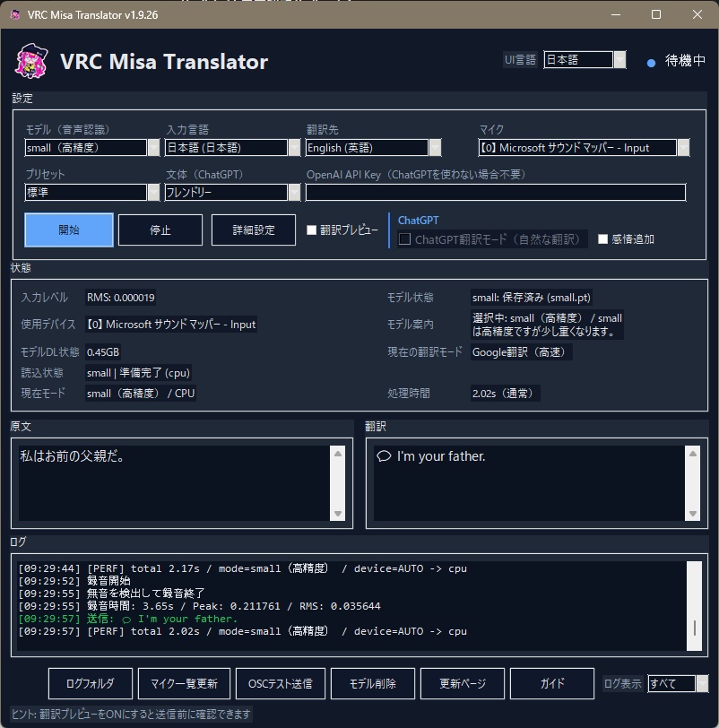719x728 pixels.
Task: Enable the 翻訳プレビュー checkbox
Action: (312, 230)
